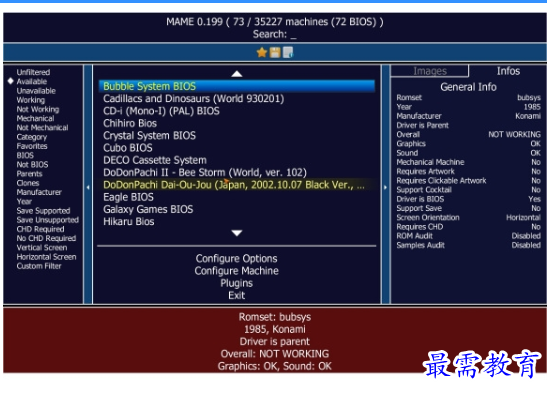Viewport: 547px width, 397px height.
Task: Select the Save Supported filter
Action: [43, 211]
